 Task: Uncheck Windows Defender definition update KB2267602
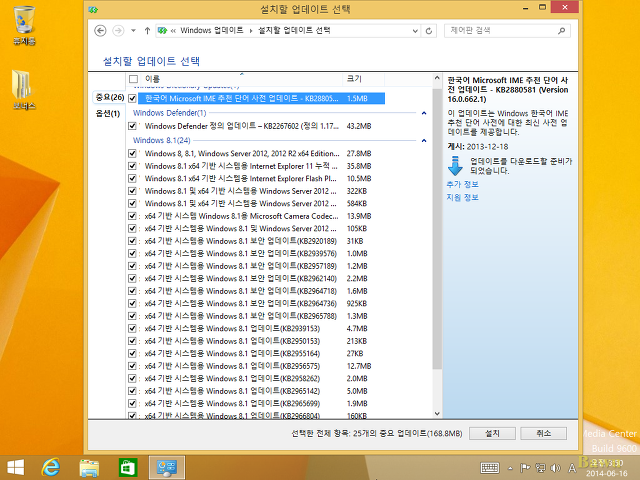(132, 126)
